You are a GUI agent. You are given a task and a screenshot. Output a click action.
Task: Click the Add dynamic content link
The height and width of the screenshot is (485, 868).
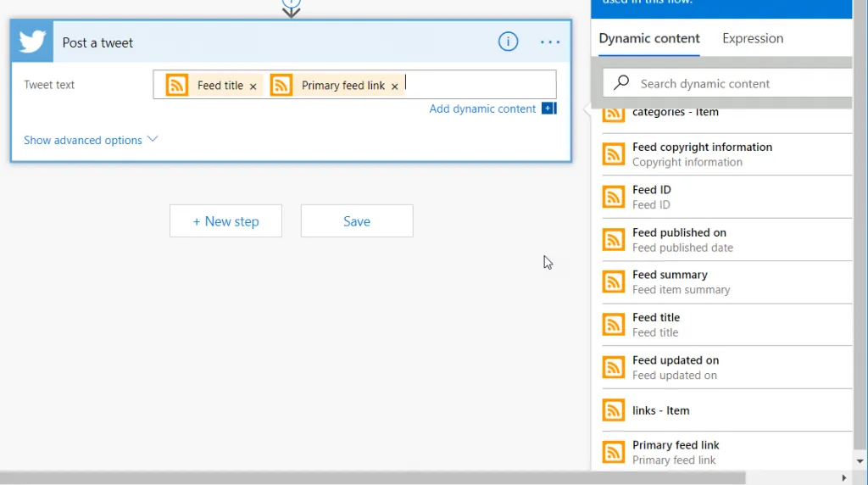[x=482, y=109]
